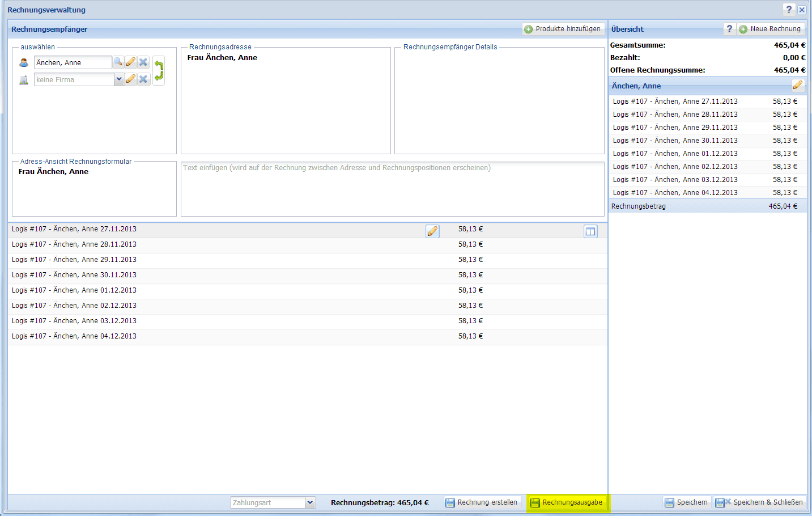Image resolution: width=812 pixels, height=516 pixels.
Task: Remove the selected guest with the X icon
Action: click(143, 62)
